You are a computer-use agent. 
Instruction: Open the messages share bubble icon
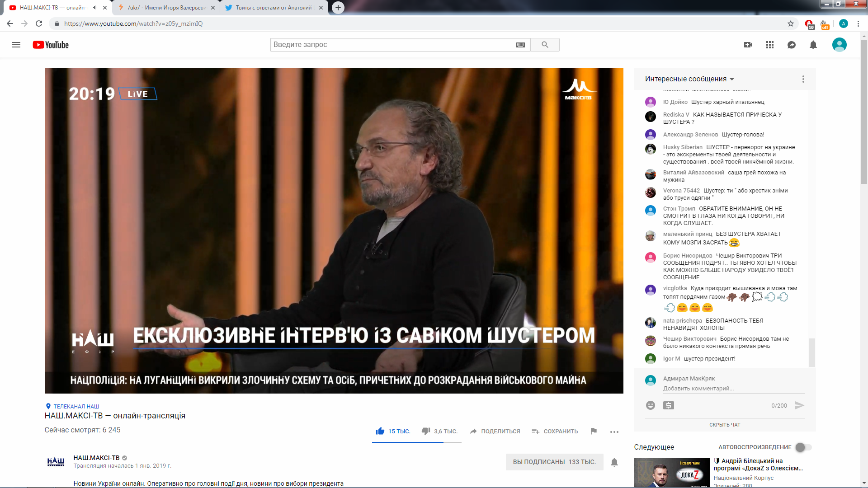point(792,45)
